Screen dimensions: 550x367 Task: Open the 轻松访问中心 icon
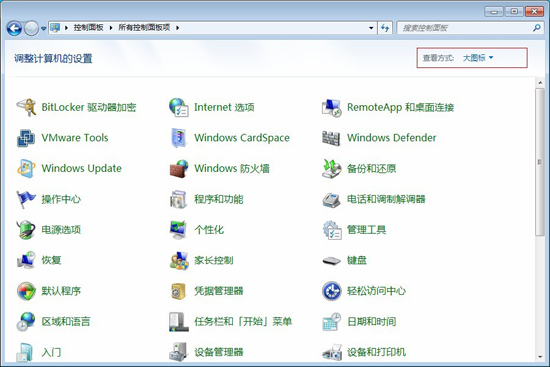pos(331,291)
